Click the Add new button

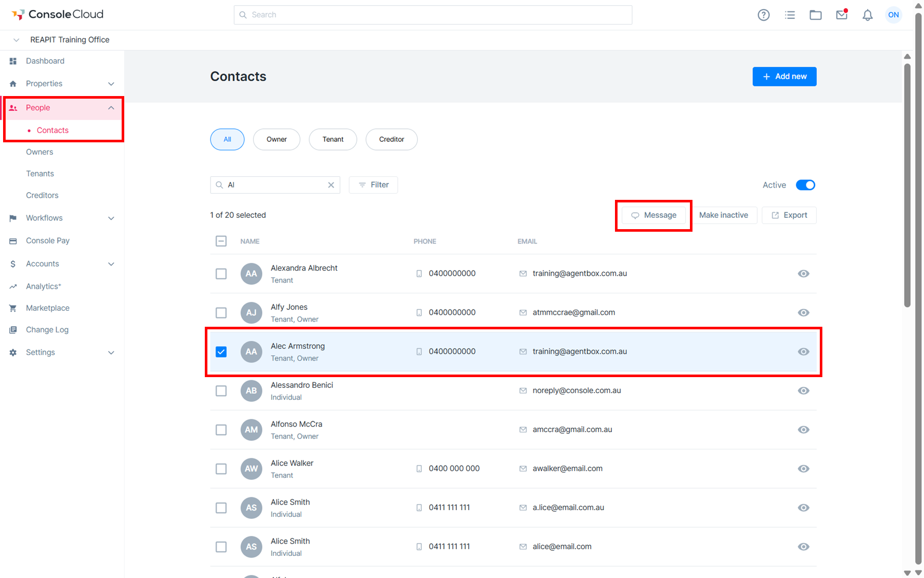pos(784,77)
